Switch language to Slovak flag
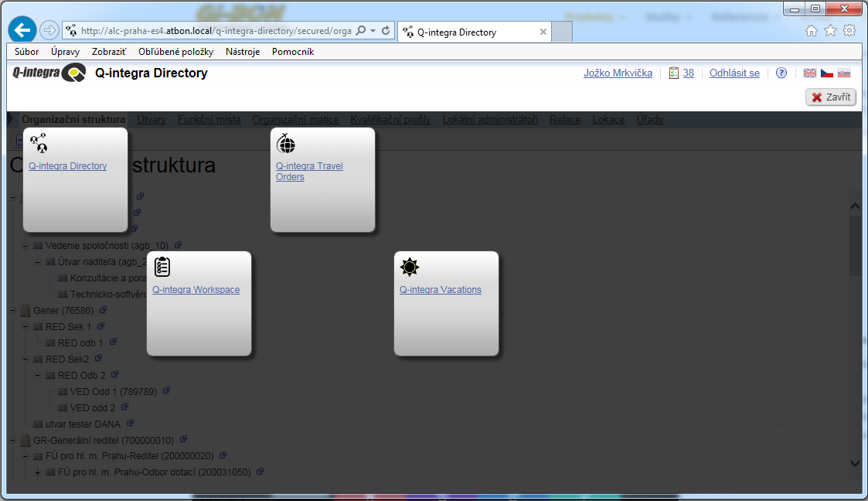Viewport: 868px width, 501px height. coord(843,73)
